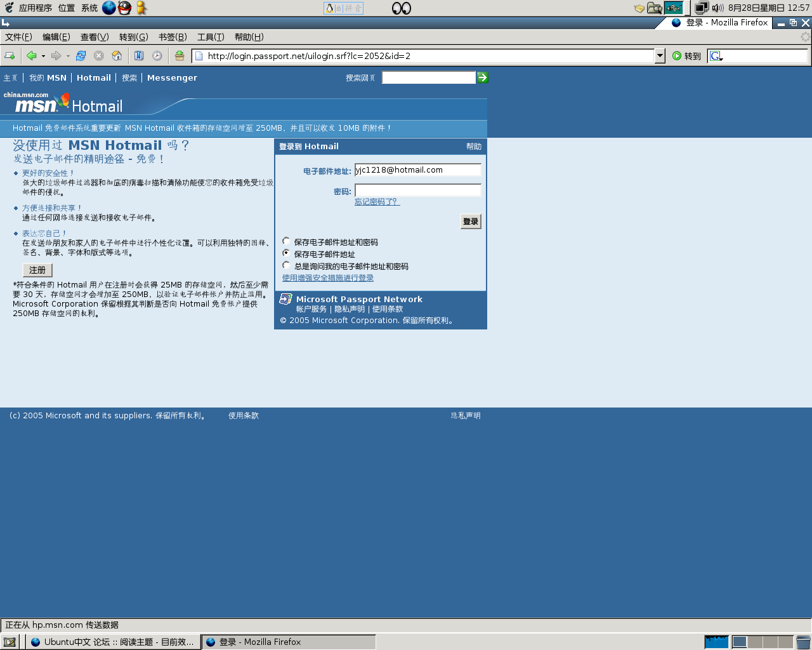This screenshot has height=650, width=812.
Task: Open the GNOME foot main menu icon
Action: tap(9, 8)
